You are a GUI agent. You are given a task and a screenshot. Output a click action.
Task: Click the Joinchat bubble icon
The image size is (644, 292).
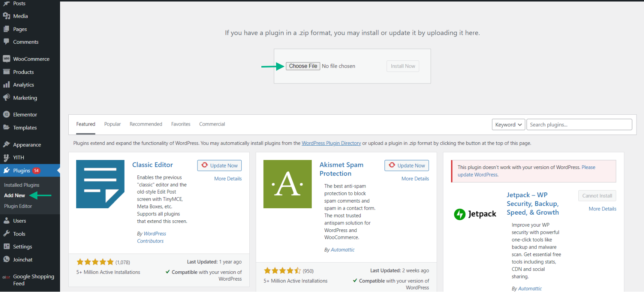[x=6, y=259]
